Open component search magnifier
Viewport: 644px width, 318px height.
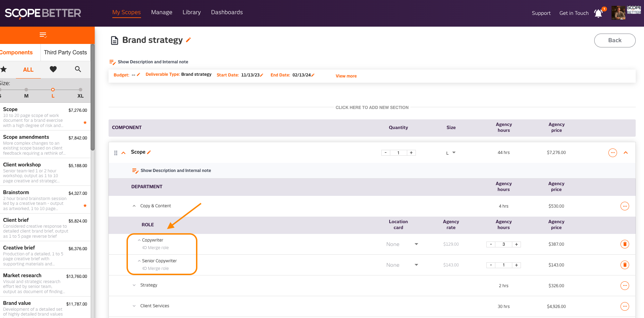click(x=78, y=69)
